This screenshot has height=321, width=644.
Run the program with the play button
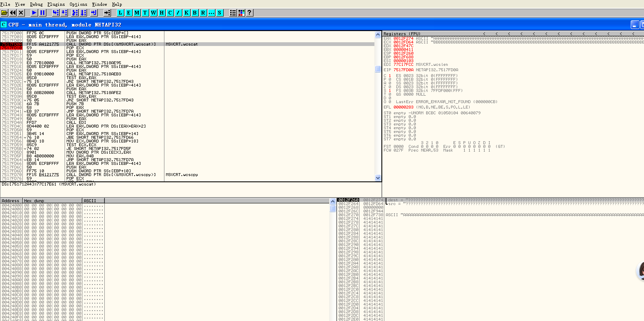point(34,13)
